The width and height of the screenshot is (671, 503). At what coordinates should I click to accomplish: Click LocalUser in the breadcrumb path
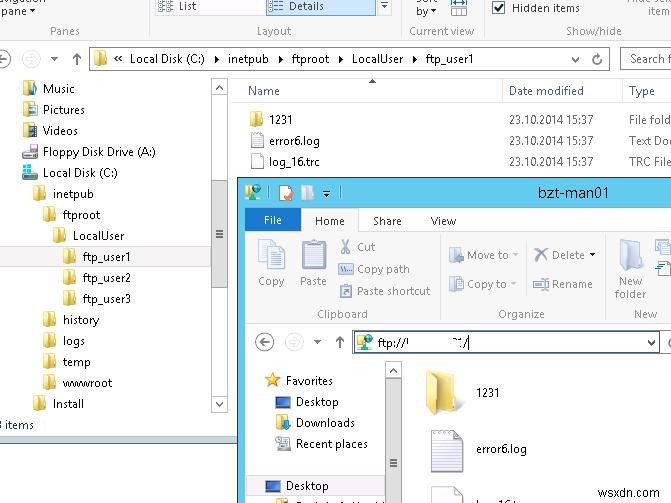(x=377, y=59)
